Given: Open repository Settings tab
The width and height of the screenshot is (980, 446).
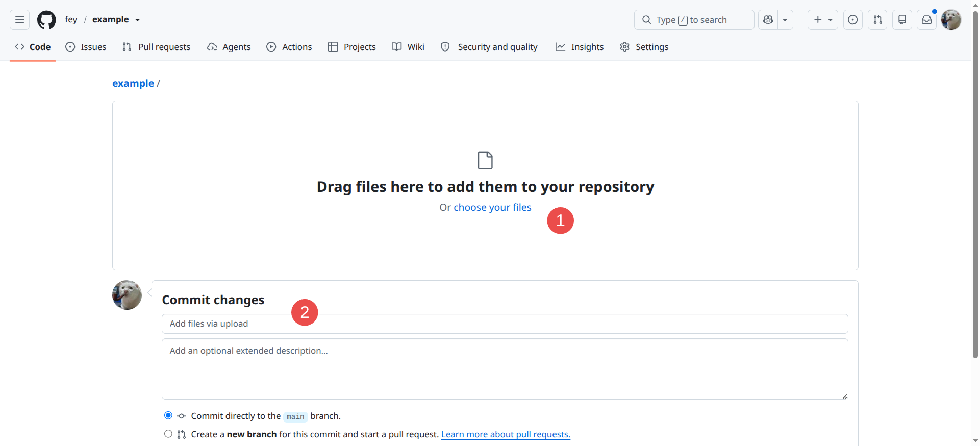Looking at the screenshot, I should [644, 47].
